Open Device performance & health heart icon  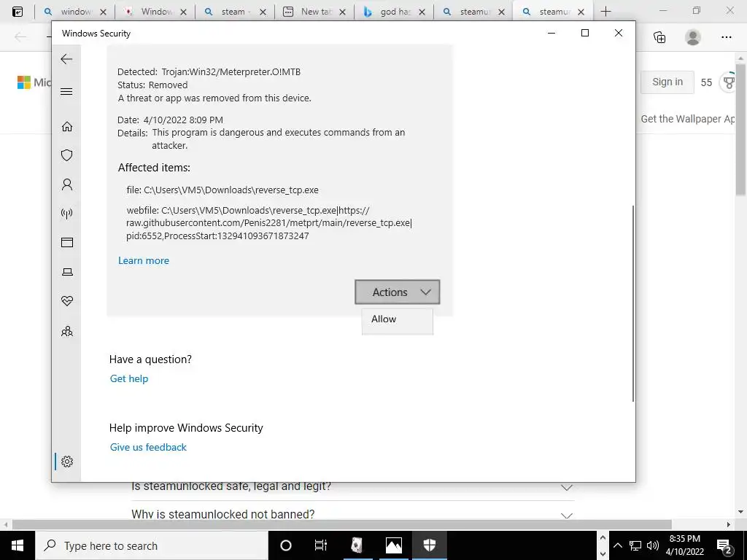66,301
